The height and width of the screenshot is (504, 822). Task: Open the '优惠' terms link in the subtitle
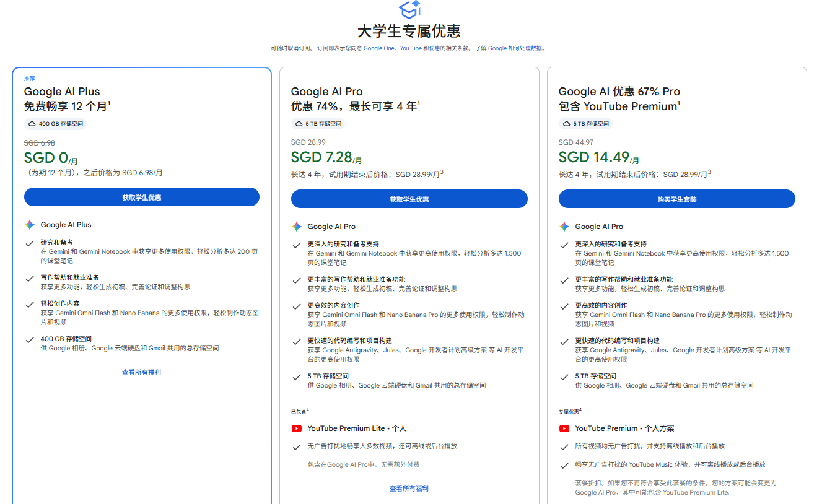pyautogui.click(x=435, y=48)
